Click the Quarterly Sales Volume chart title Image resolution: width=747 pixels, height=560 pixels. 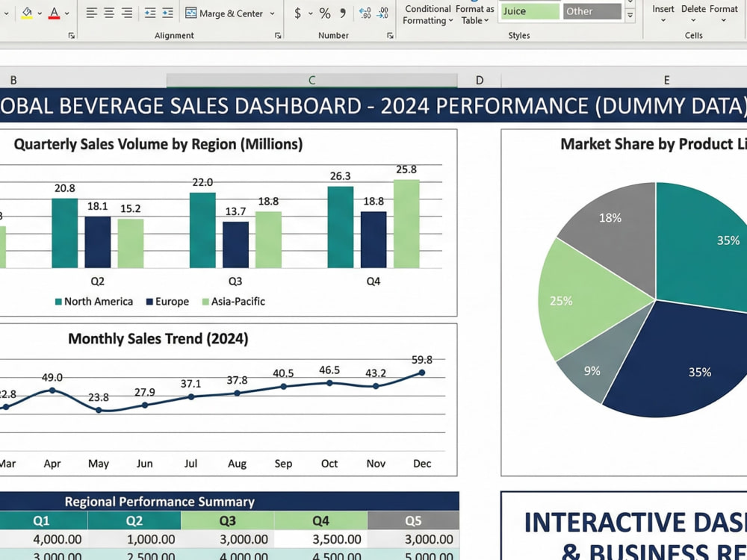[x=158, y=144]
